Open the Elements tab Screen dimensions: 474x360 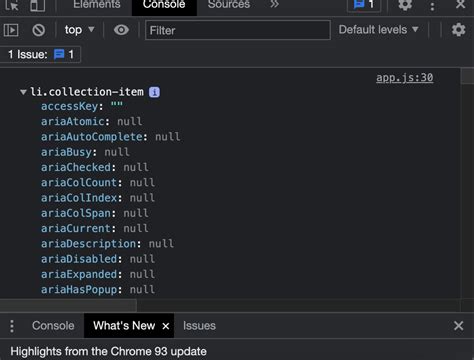click(x=97, y=5)
